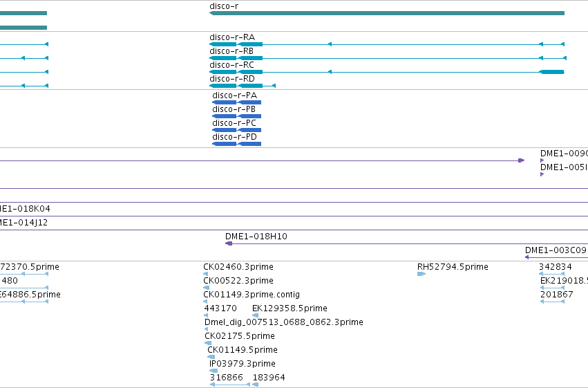
Task: Select the RH52794.5prime EST glyph
Action: [421, 274]
